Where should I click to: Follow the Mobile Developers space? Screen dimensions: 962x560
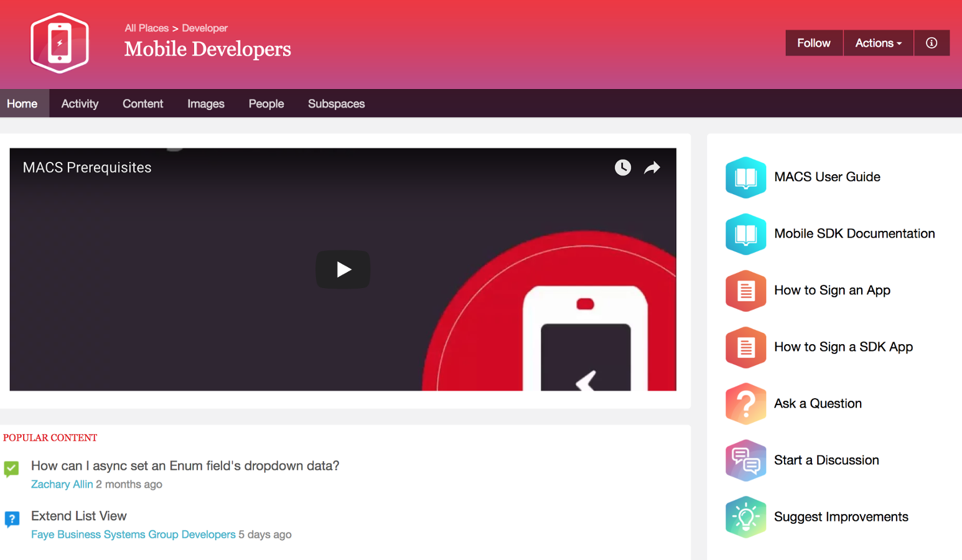click(813, 43)
